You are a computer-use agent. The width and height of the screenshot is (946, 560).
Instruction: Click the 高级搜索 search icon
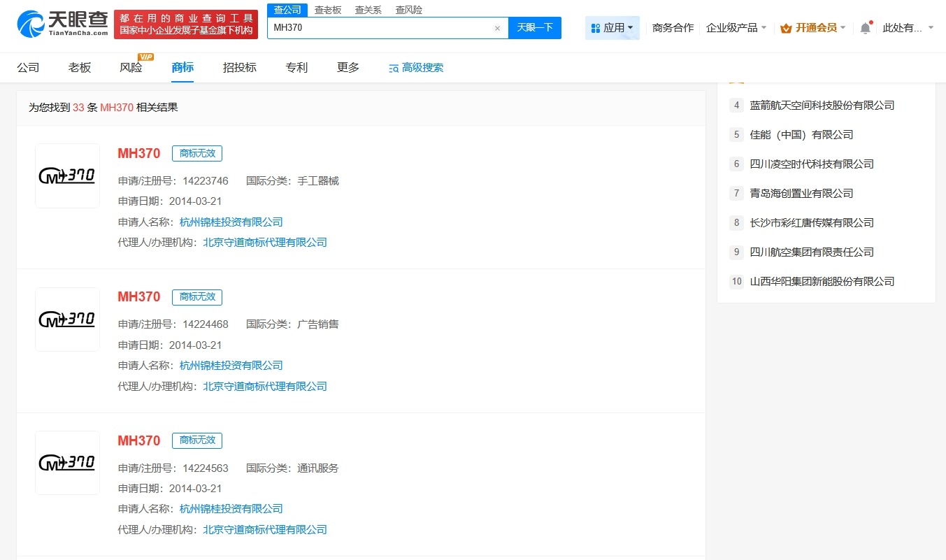point(393,67)
